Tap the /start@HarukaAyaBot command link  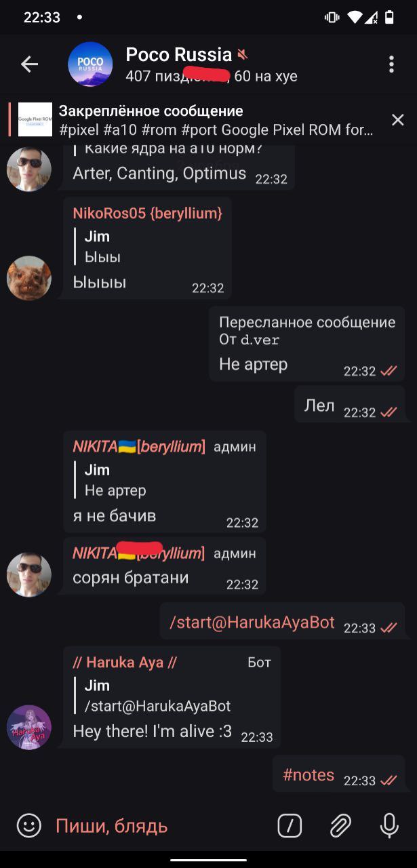tap(252, 623)
